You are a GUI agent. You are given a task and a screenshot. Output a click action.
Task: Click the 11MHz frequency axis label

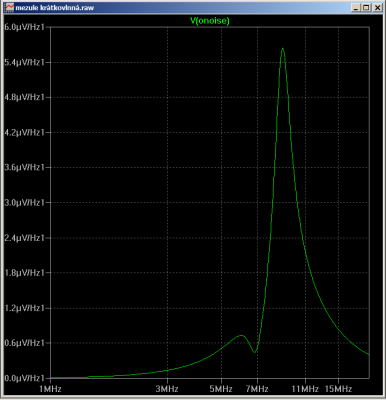coord(305,389)
